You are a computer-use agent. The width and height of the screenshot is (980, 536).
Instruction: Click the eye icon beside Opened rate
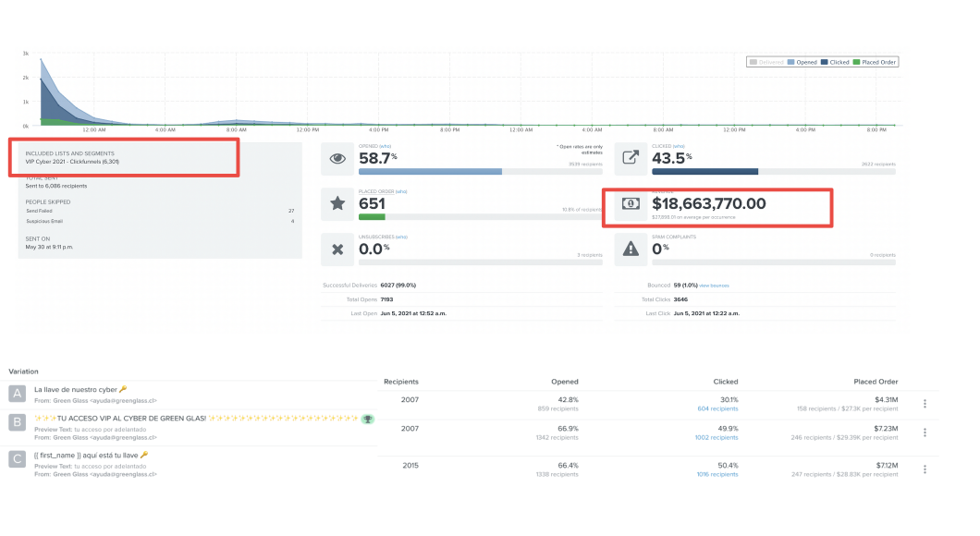coord(337,158)
